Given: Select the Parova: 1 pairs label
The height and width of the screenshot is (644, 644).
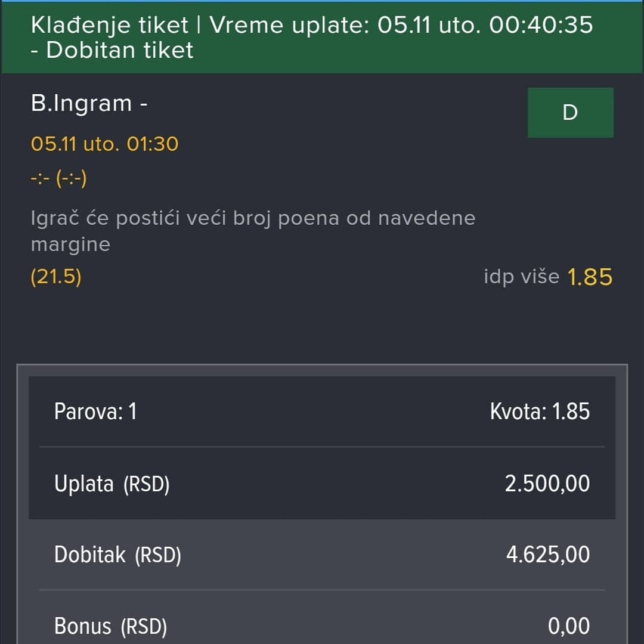Looking at the screenshot, I should pyautogui.click(x=95, y=411).
